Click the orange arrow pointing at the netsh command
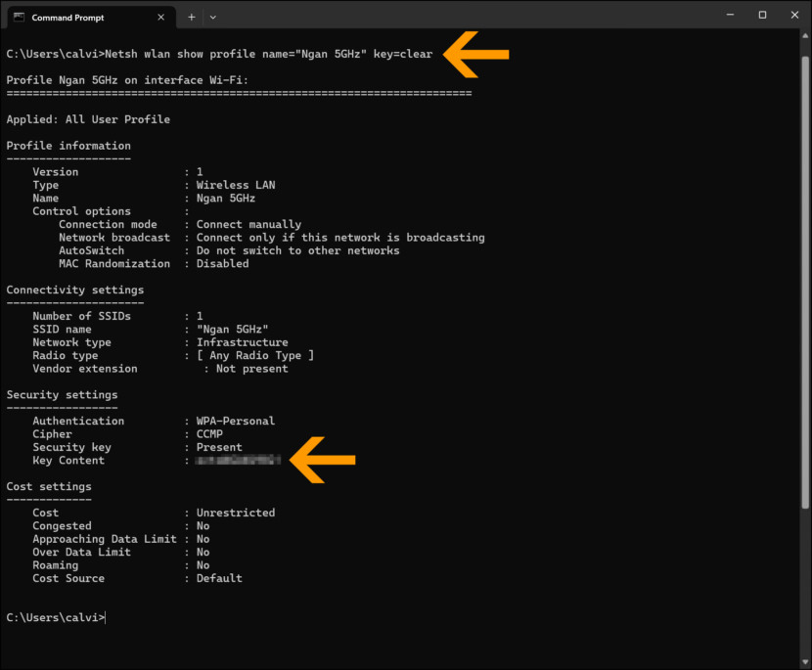812x670 pixels. tap(476, 54)
